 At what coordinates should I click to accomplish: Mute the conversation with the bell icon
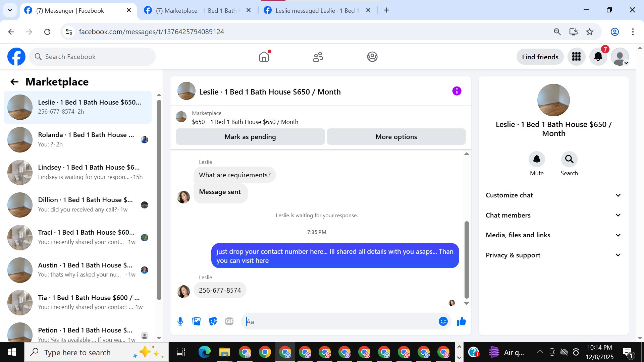[x=537, y=159]
